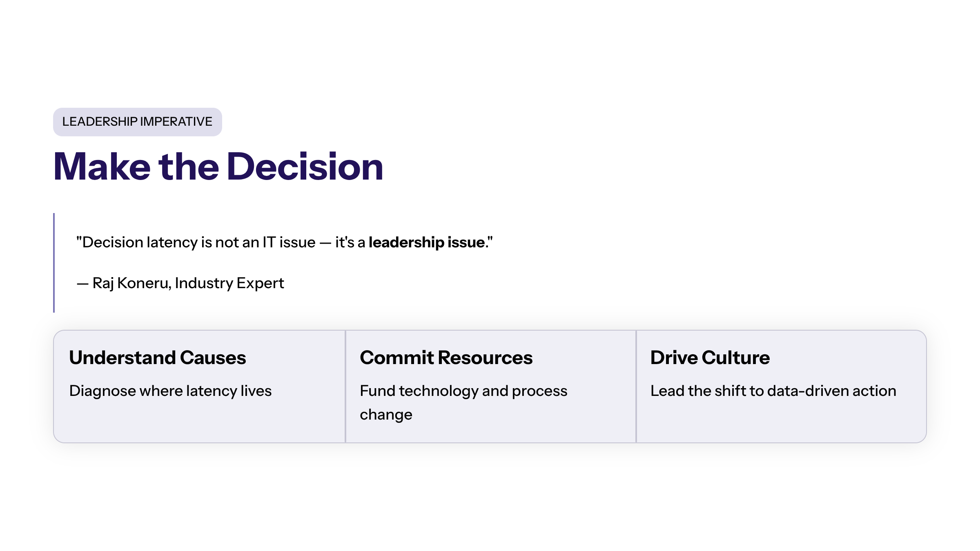Screen dimensions: 980x551
Task: Select the Make the Decision title
Action: 218,167
